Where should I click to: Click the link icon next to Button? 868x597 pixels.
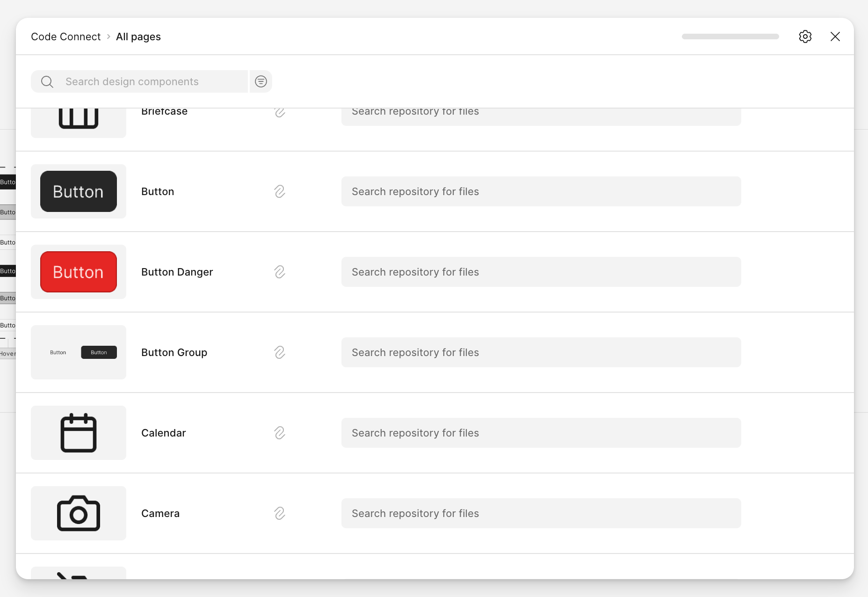click(x=280, y=191)
